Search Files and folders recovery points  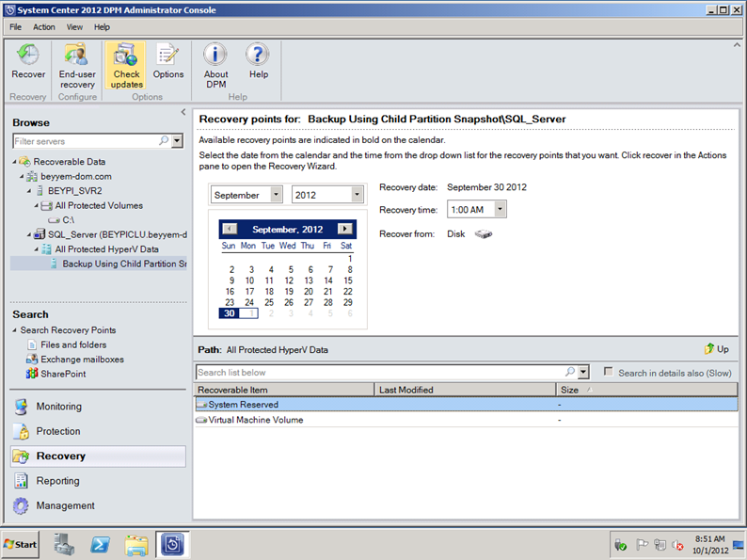click(73, 344)
